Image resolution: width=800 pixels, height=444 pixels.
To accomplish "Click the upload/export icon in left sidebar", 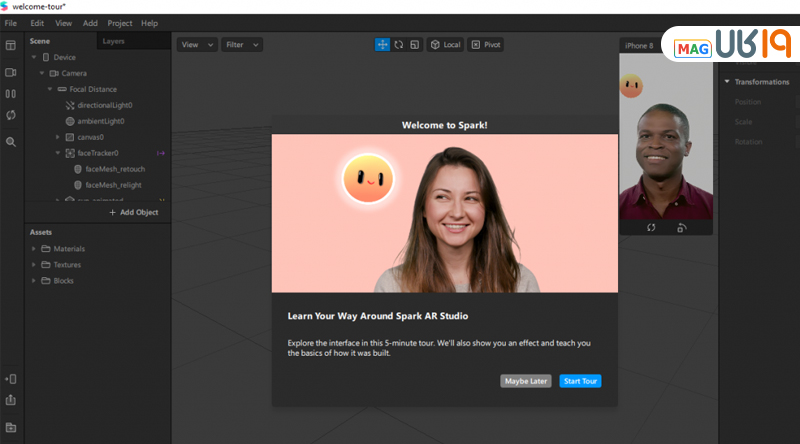I will pyautogui.click(x=11, y=400).
